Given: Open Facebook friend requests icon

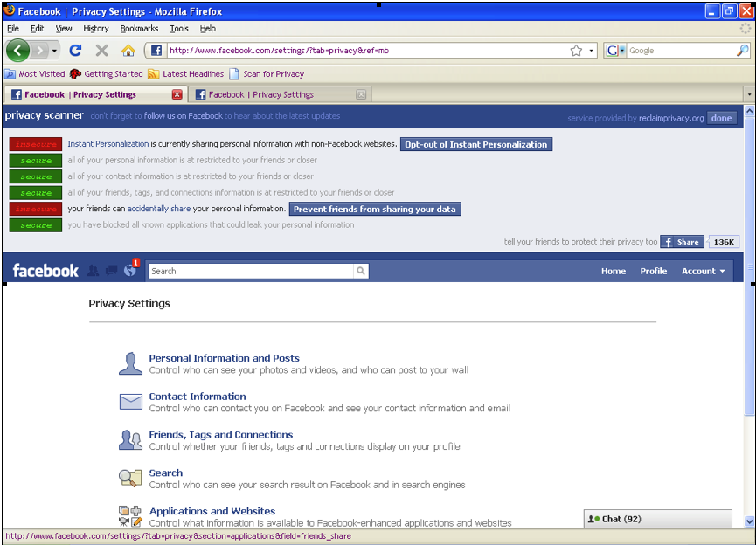Looking at the screenshot, I should [x=93, y=271].
